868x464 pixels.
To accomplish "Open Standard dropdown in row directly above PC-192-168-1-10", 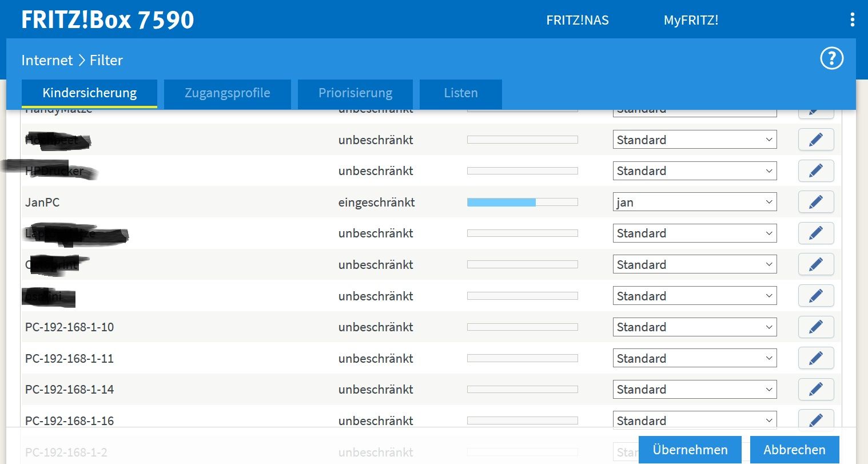I will click(695, 296).
